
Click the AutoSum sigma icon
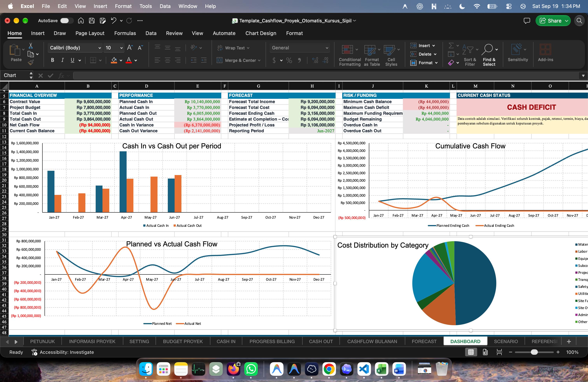(451, 46)
